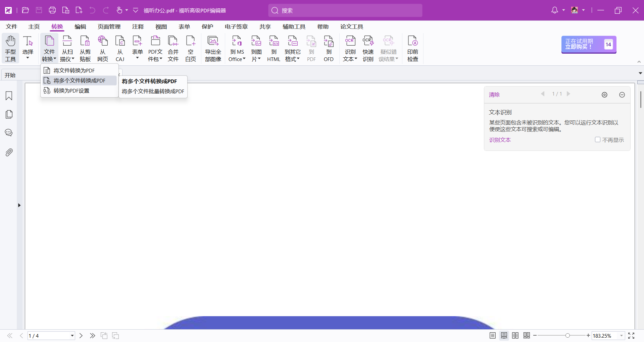This screenshot has width=644, height=342.
Task: Expand the page number combo box
Action: pos(72,336)
